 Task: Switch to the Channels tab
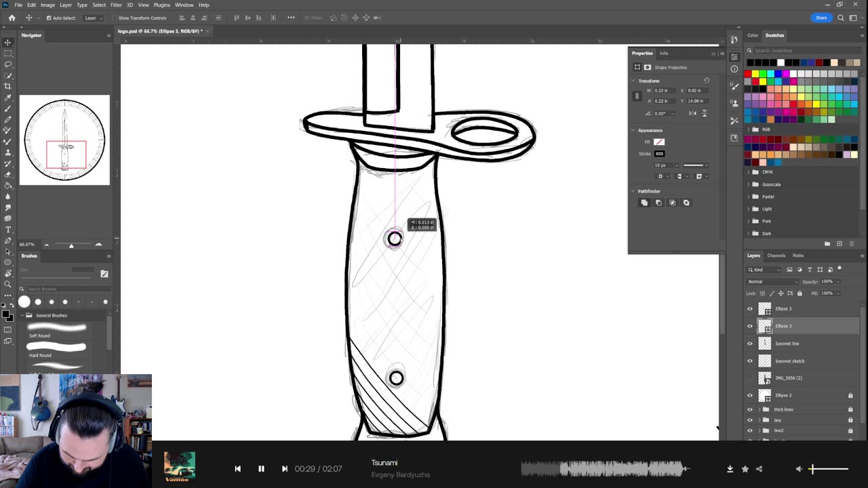776,256
